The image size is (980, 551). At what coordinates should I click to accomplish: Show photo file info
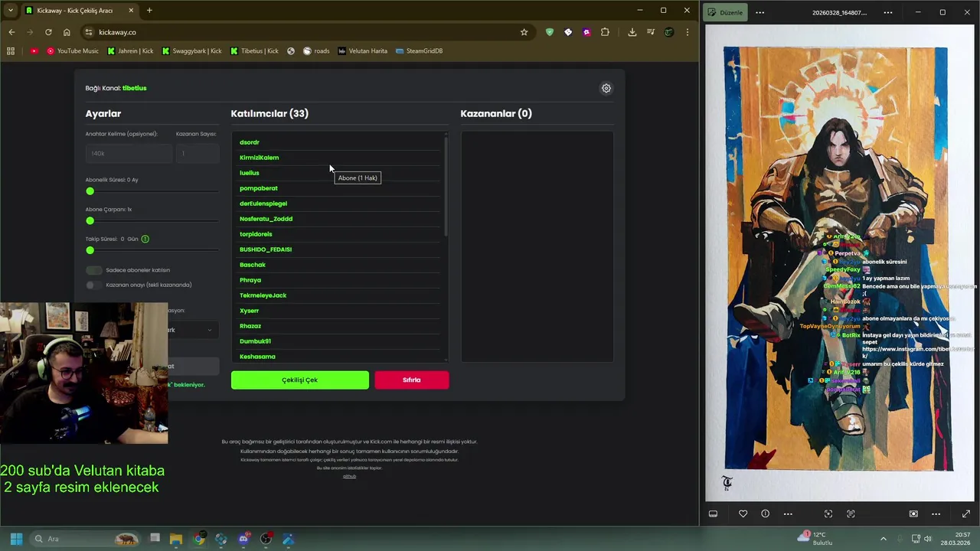pyautogui.click(x=765, y=514)
